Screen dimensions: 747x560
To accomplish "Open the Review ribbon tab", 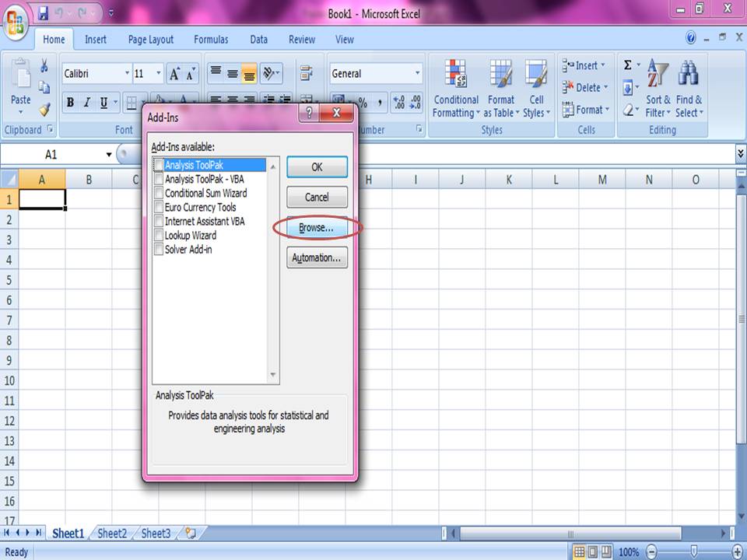I will point(302,40).
